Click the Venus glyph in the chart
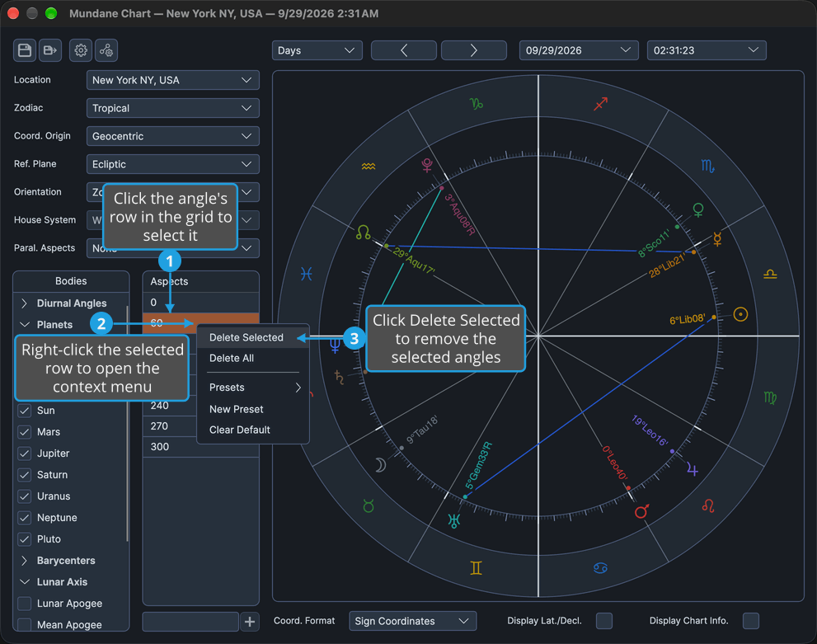The height and width of the screenshot is (644, 817). pos(698,210)
